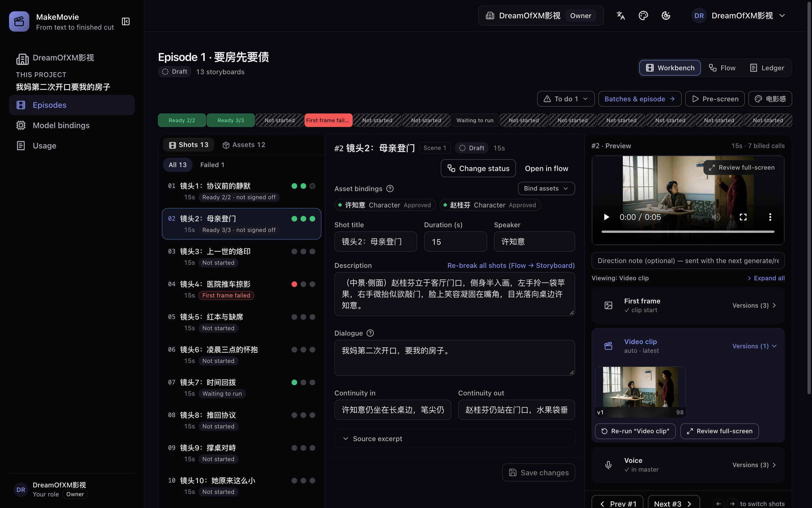Image resolution: width=812 pixels, height=508 pixels.
Task: Select the All 13 filter
Action: [x=178, y=165]
